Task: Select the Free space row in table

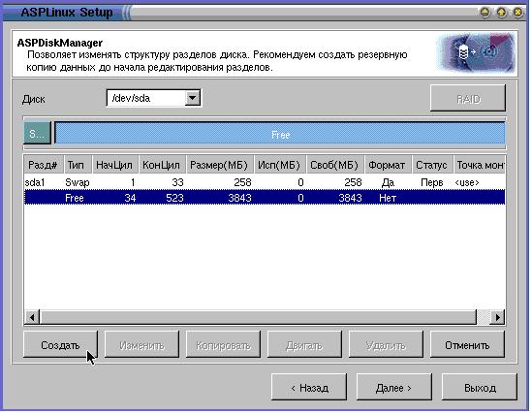Action: pos(265,198)
